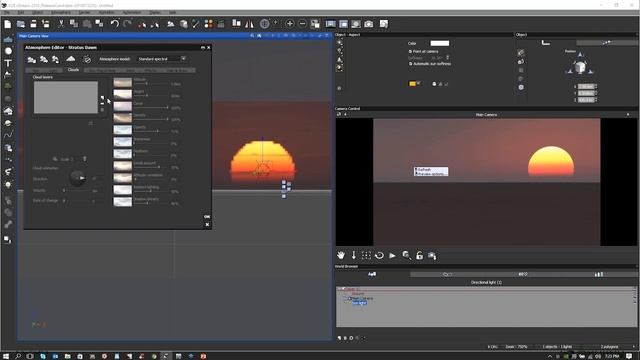
Task: Click the Altitude cloud preview thumbnail
Action: pyautogui.click(x=122, y=82)
